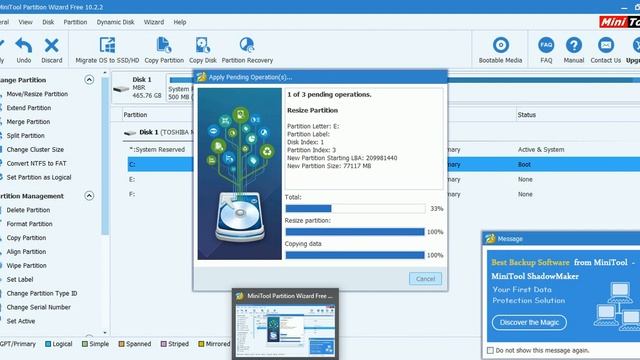The width and height of the screenshot is (640, 360).
Task: Choose Change Serial Number action
Action: pyautogui.click(x=38, y=307)
